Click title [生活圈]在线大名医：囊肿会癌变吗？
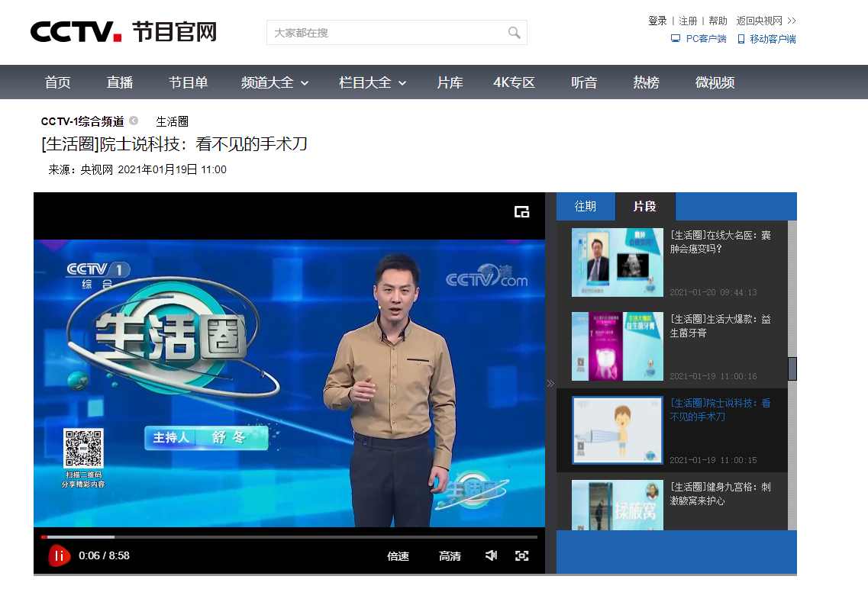Viewport: 868px width, 589px height. (720, 242)
